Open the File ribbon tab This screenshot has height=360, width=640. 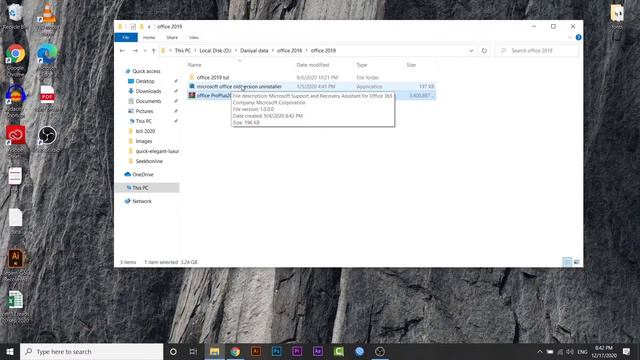pyautogui.click(x=126, y=38)
